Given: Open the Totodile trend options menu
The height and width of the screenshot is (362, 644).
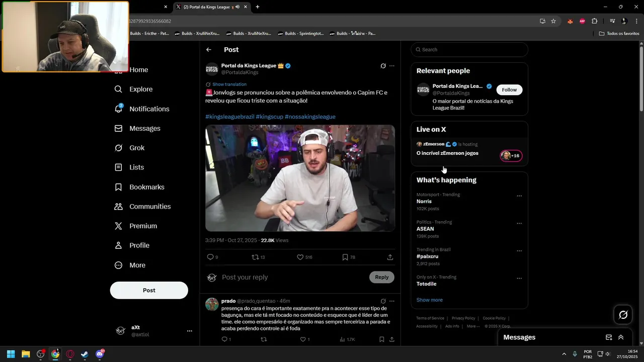Looking at the screenshot, I should click(519, 279).
